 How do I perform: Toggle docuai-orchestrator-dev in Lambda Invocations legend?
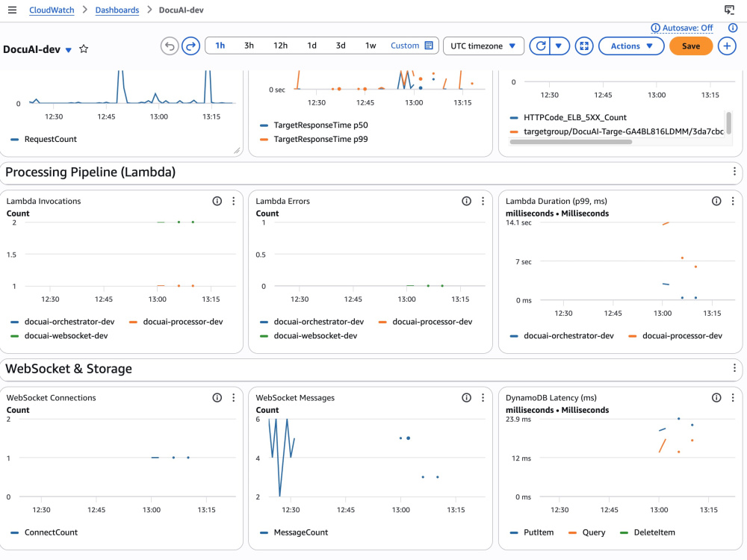coord(63,322)
